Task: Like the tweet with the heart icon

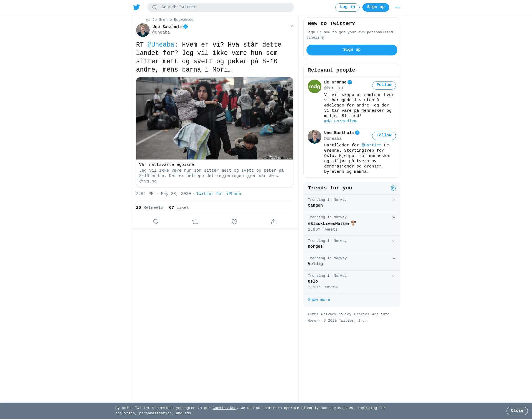Action: pyautogui.click(x=234, y=222)
